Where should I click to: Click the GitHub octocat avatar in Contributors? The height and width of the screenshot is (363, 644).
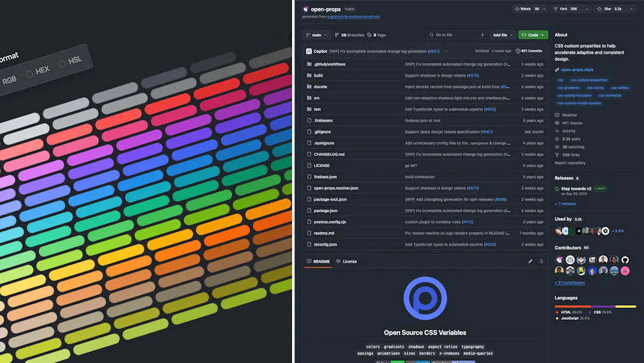pos(625,260)
